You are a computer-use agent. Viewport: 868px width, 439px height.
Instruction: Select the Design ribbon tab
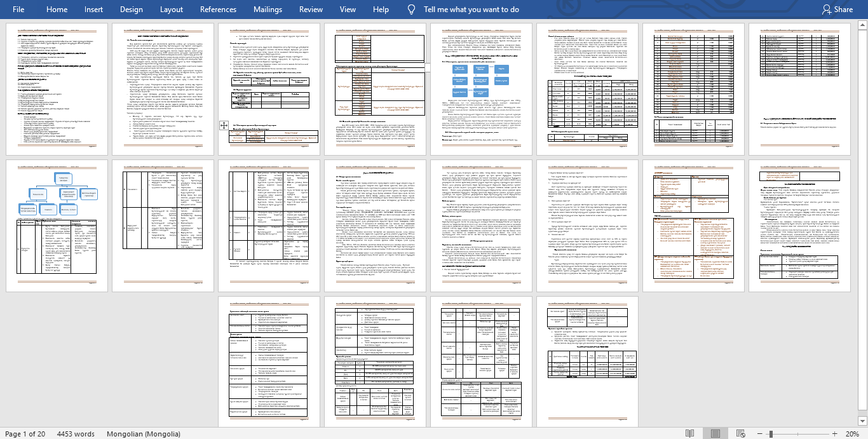[132, 10]
